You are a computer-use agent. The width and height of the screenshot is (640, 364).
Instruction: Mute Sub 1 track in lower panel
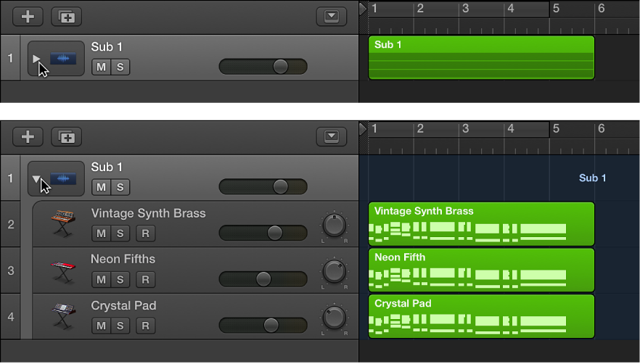[102, 187]
